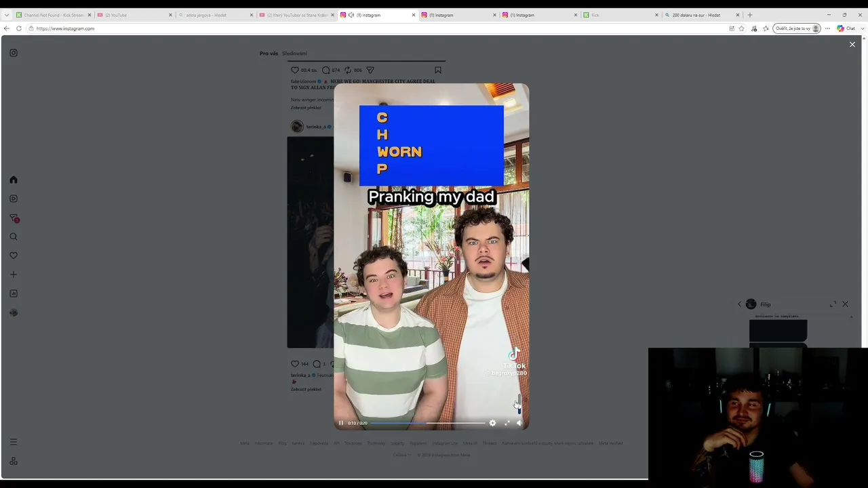Create a new post with the plus icon
The width and height of the screenshot is (868, 488).
[14, 274]
